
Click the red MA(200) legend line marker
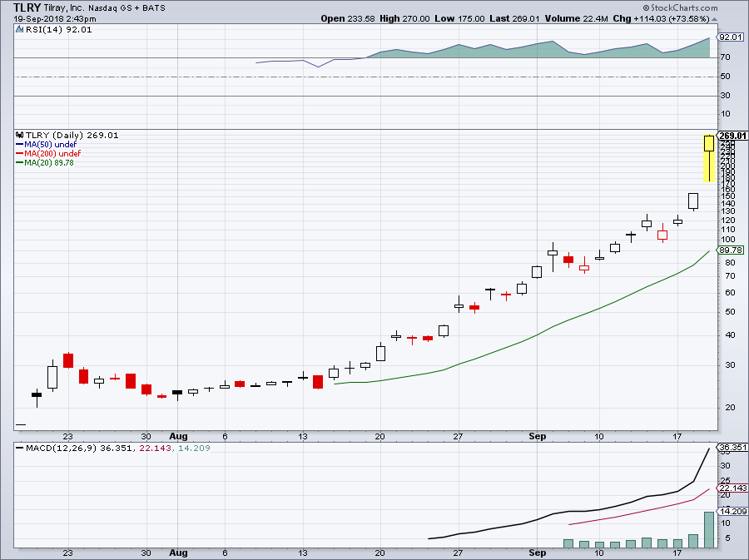click(x=20, y=153)
